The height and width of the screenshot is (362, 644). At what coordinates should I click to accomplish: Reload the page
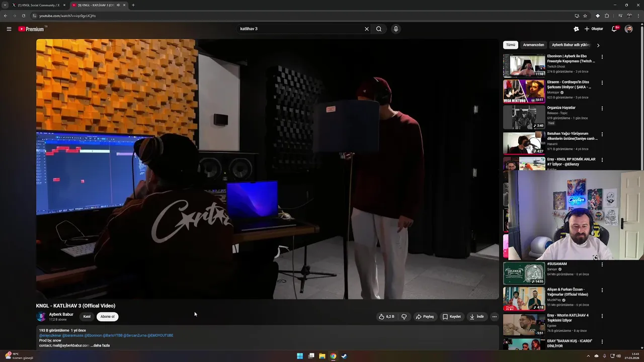pyautogui.click(x=23, y=16)
